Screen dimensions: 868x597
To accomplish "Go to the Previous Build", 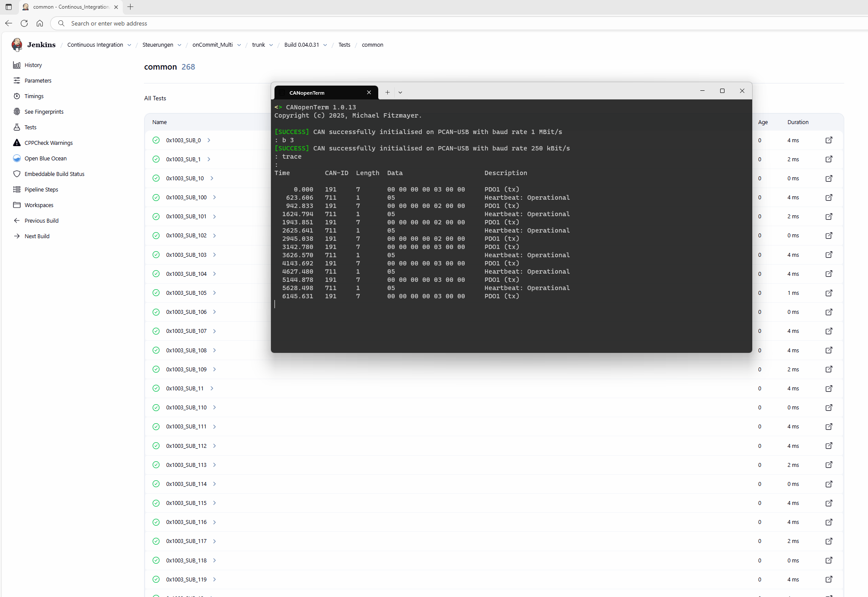I will coord(41,220).
